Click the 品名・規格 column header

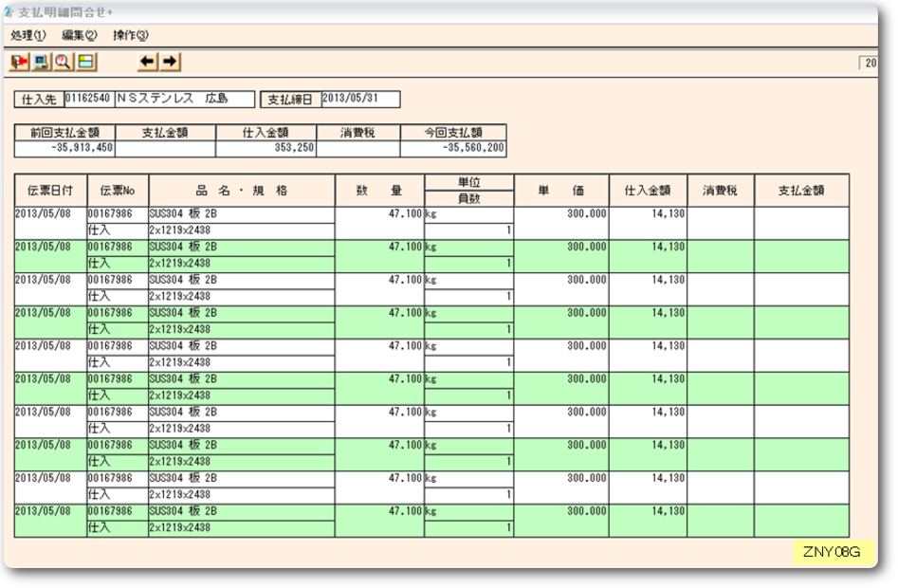(242, 191)
